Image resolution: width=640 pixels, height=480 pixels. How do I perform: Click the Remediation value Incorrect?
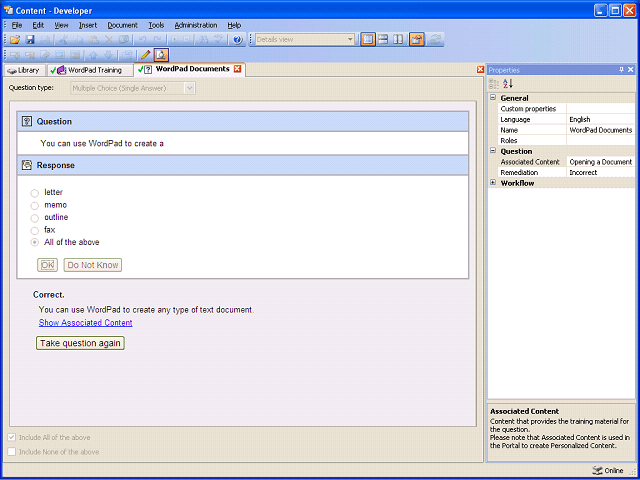(600, 172)
